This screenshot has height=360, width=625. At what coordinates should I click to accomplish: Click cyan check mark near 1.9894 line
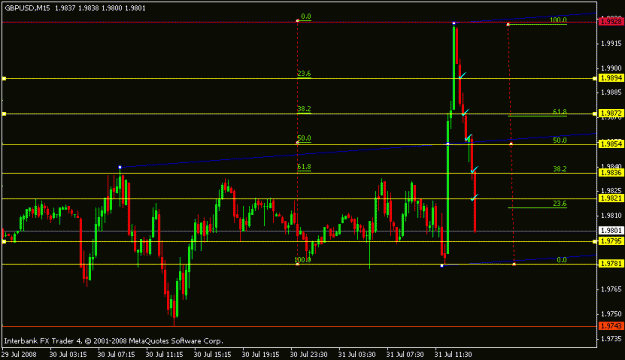click(462, 75)
